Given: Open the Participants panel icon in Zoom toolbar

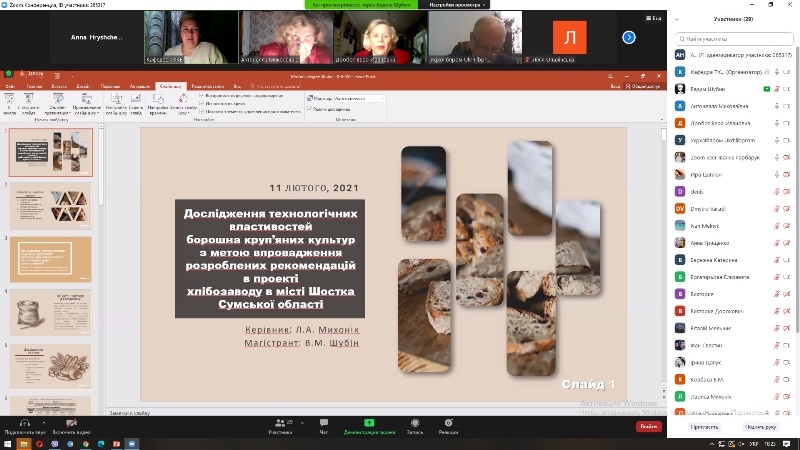Looking at the screenshot, I should tap(280, 422).
